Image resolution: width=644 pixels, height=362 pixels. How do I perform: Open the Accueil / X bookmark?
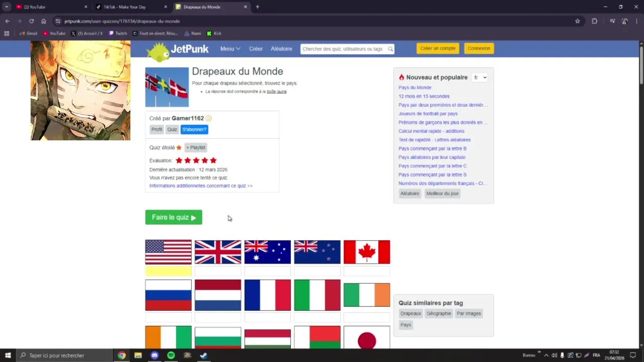87,34
